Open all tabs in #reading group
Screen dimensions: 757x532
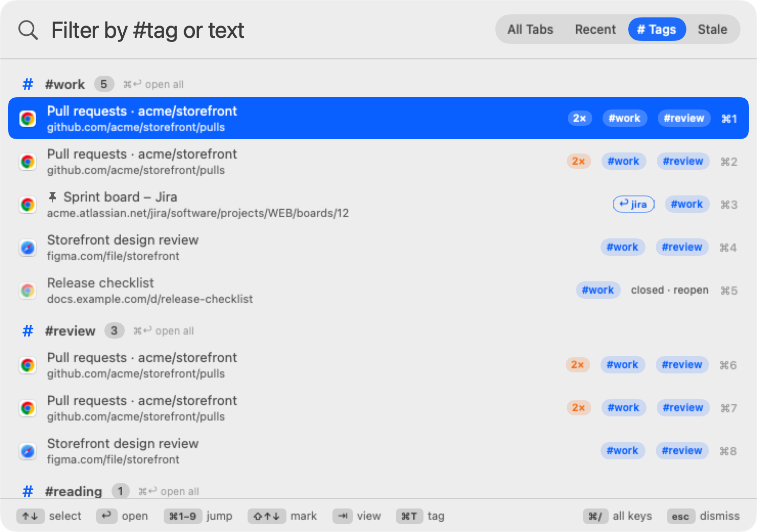169,492
